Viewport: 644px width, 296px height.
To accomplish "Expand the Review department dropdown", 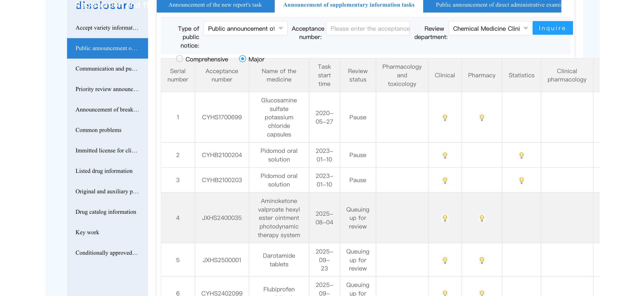I will click(490, 28).
